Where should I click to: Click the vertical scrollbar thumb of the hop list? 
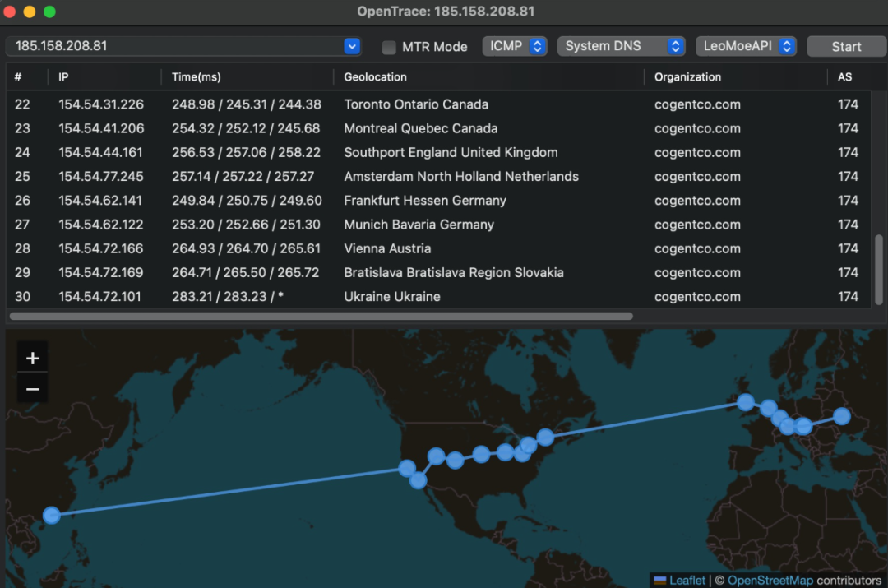pyautogui.click(x=878, y=270)
